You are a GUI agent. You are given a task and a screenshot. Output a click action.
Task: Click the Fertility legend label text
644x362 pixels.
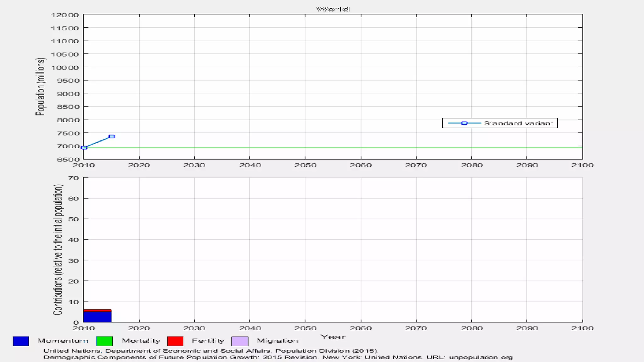point(208,341)
